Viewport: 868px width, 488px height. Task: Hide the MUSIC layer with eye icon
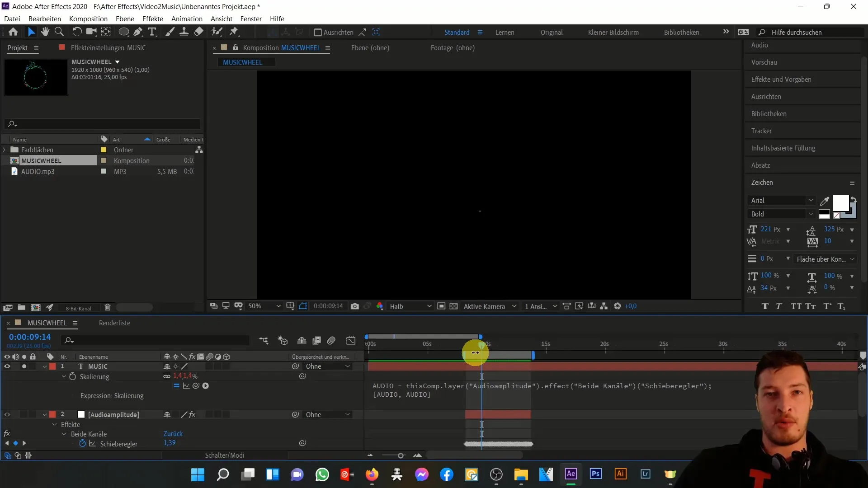point(7,366)
